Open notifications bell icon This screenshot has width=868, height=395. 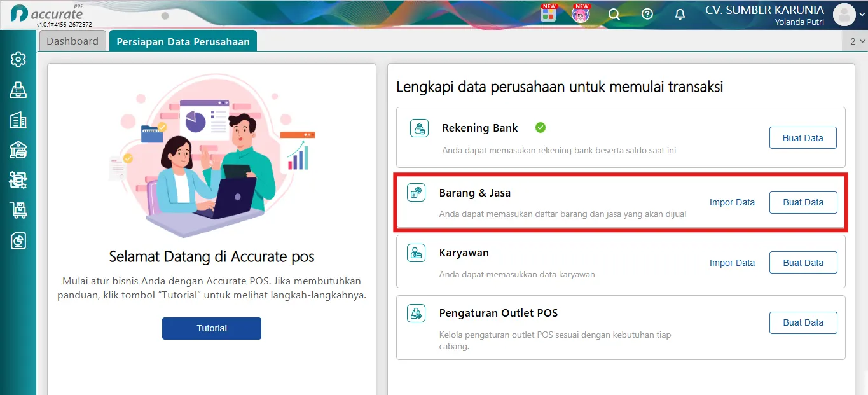click(x=680, y=14)
